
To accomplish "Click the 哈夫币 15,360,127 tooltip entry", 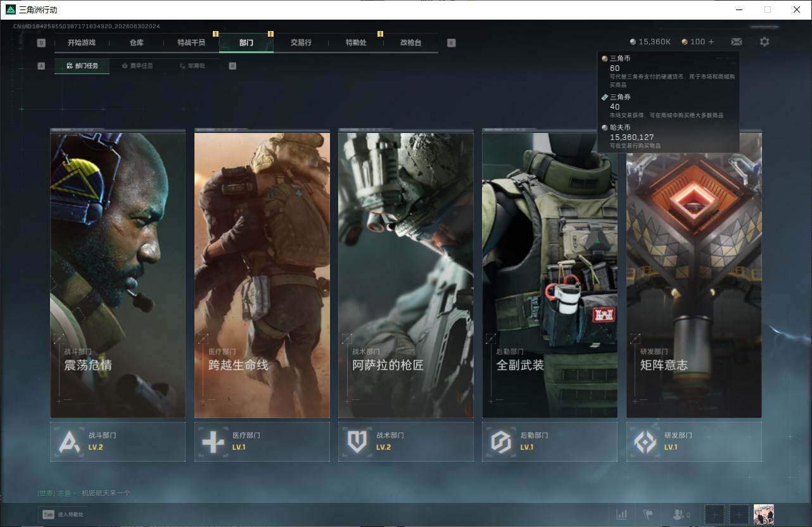I will (x=668, y=136).
